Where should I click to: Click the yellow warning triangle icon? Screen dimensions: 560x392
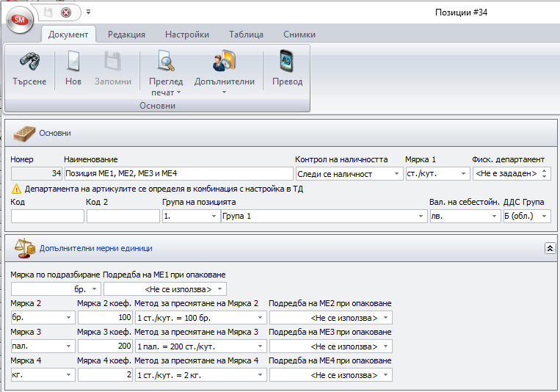pyautogui.click(x=16, y=189)
